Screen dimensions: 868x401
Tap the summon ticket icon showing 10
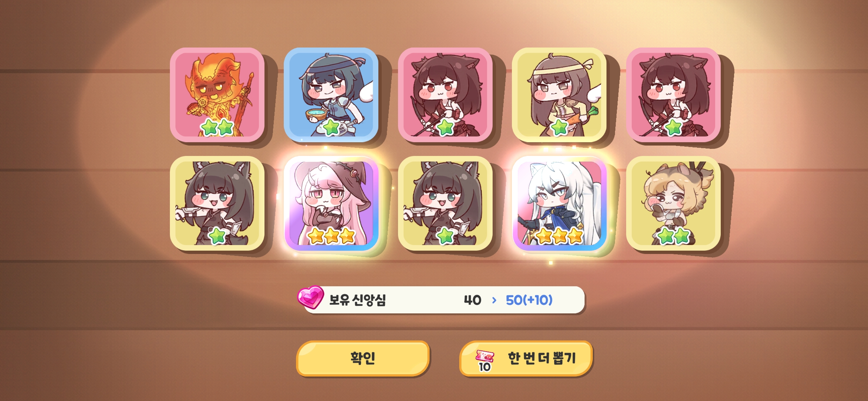click(x=485, y=361)
